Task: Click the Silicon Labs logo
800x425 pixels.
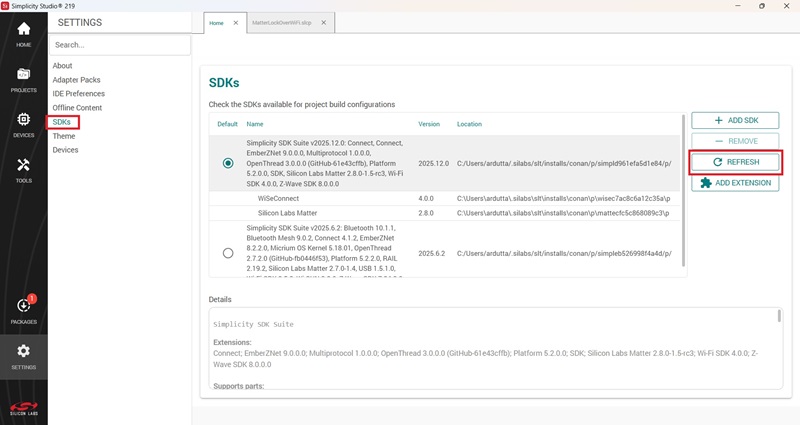Action: click(x=23, y=406)
